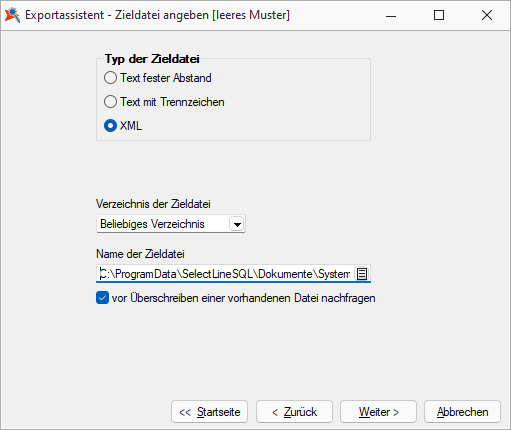Choose Text mit Trennzeichen file type
The height and width of the screenshot is (430, 511).
point(164,102)
